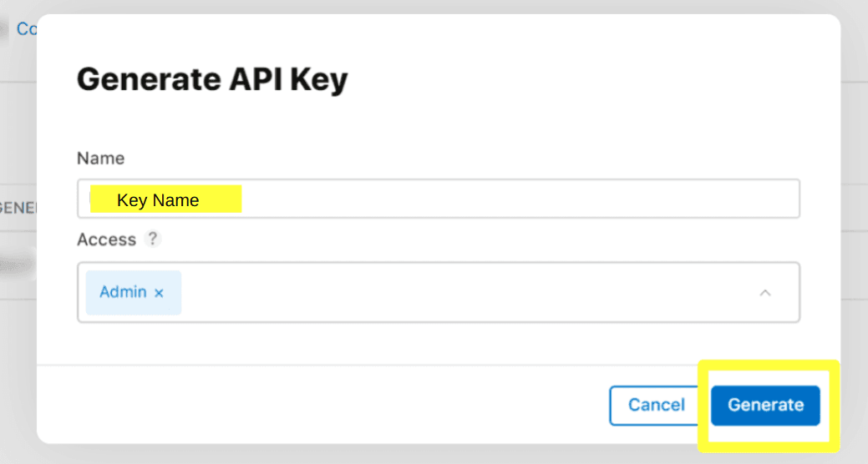Click the highlighted Key Name placeholder text
Image resolution: width=868 pixels, height=464 pixels.
[159, 200]
